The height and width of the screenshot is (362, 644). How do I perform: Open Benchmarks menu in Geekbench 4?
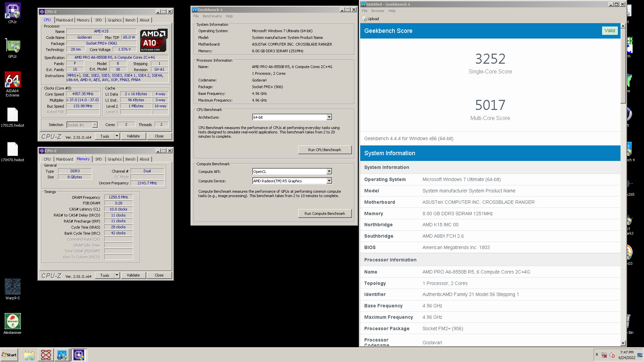tap(212, 16)
